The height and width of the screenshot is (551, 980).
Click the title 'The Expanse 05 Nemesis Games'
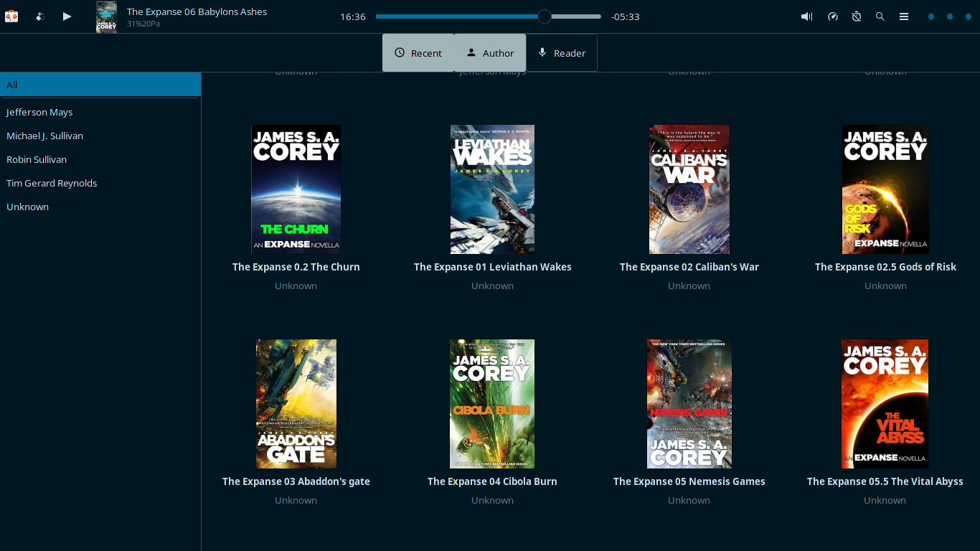(x=689, y=481)
